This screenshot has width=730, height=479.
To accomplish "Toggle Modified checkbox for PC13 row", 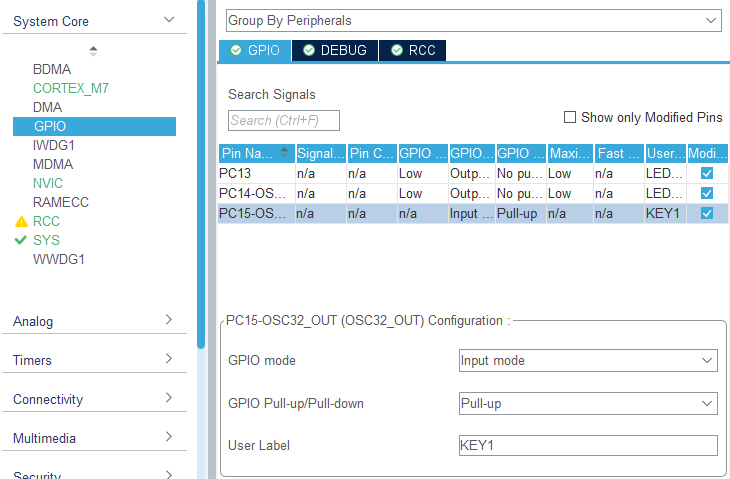I will tap(707, 173).
